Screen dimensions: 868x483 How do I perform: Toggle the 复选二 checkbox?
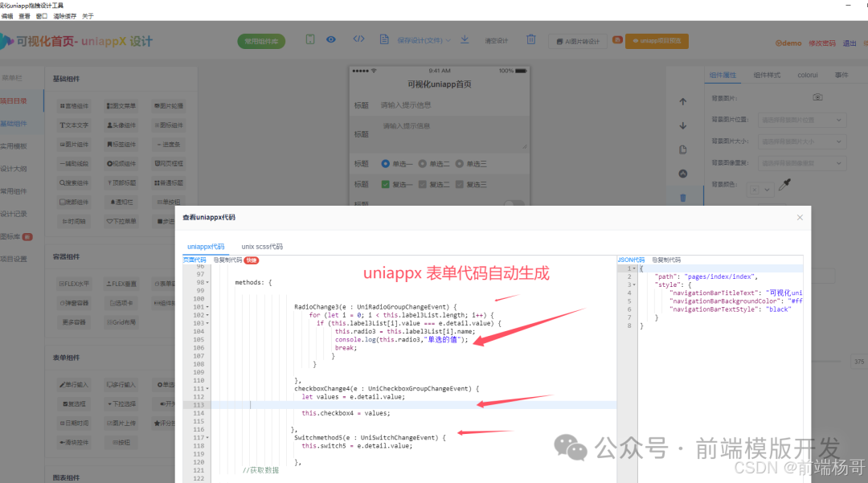tap(423, 184)
